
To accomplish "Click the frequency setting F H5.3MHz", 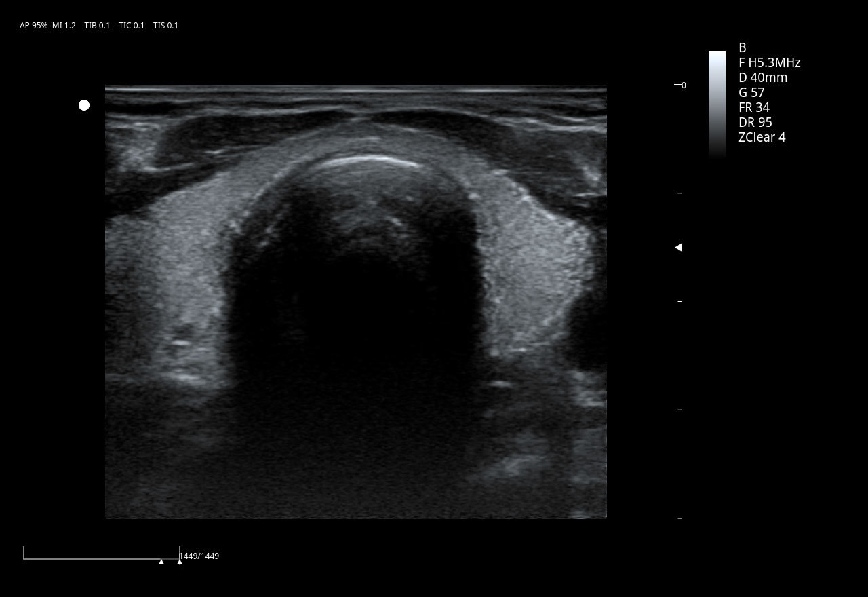I will [x=769, y=62].
